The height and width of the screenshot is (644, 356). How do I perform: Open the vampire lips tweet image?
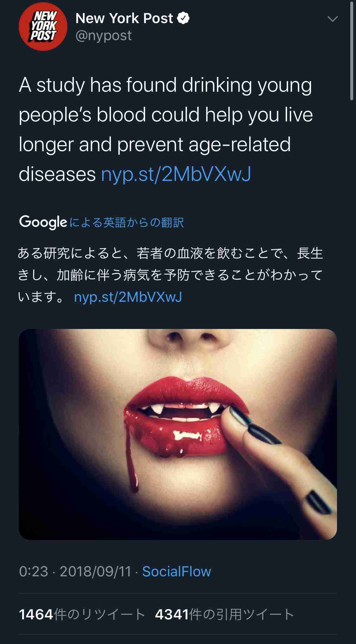178,434
